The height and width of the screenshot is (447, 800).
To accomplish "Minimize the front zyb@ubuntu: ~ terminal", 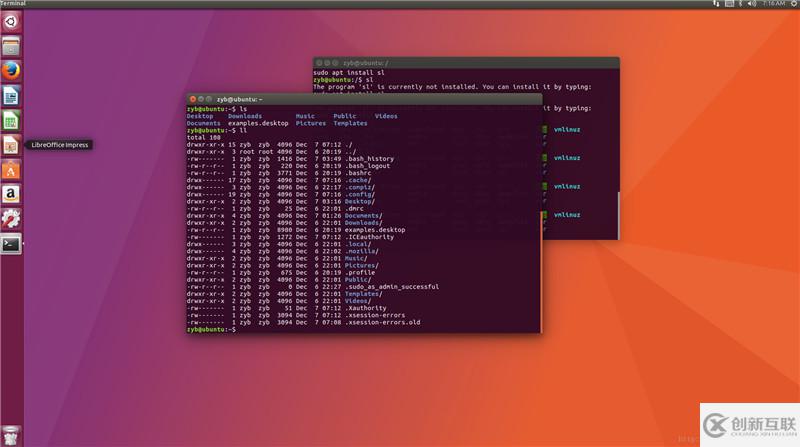I will coord(201,99).
